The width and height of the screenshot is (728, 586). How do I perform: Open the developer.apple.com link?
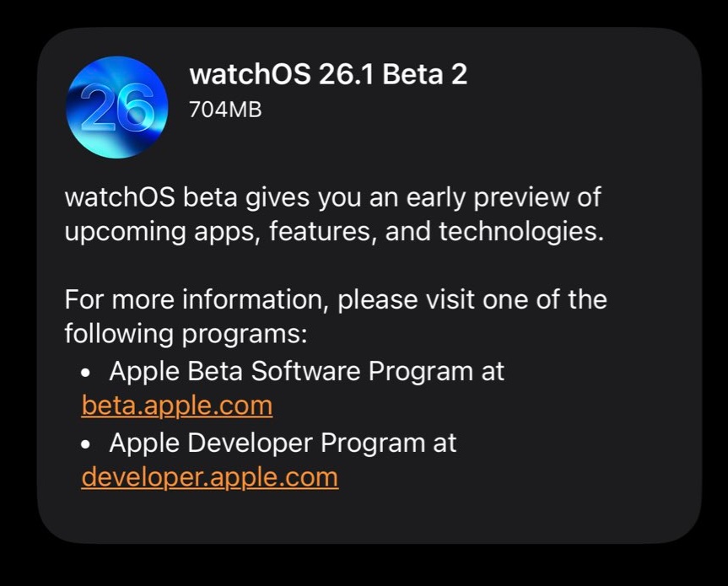pos(210,477)
